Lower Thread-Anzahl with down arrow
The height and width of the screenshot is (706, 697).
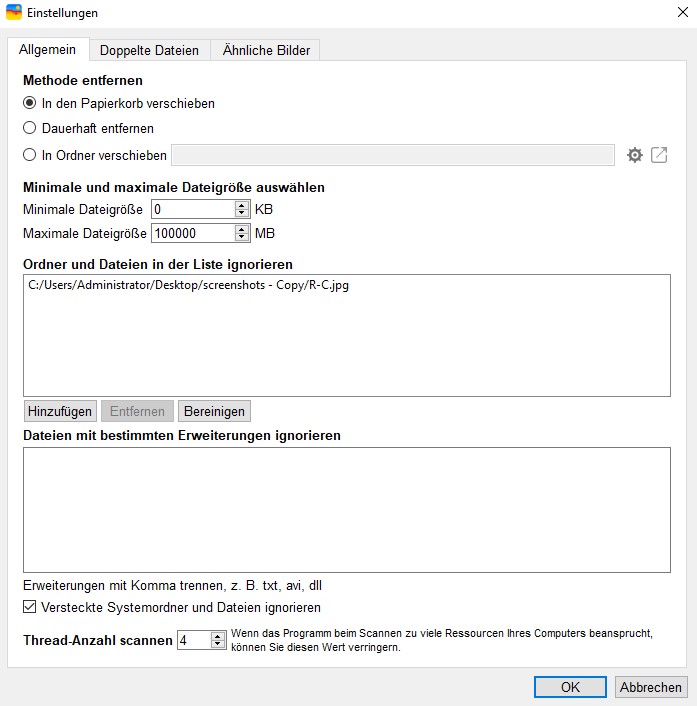pos(218,644)
